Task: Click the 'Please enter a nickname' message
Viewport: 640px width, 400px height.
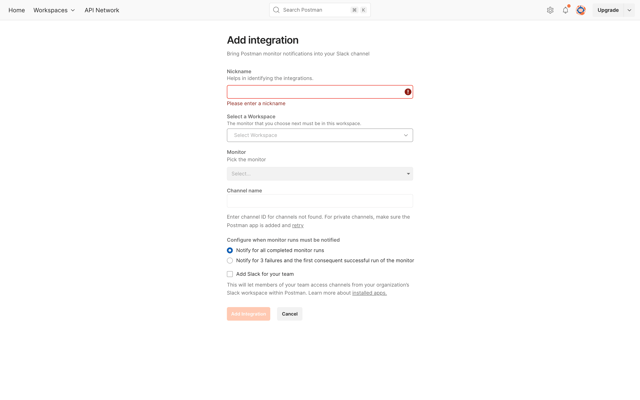Action: tap(256, 104)
